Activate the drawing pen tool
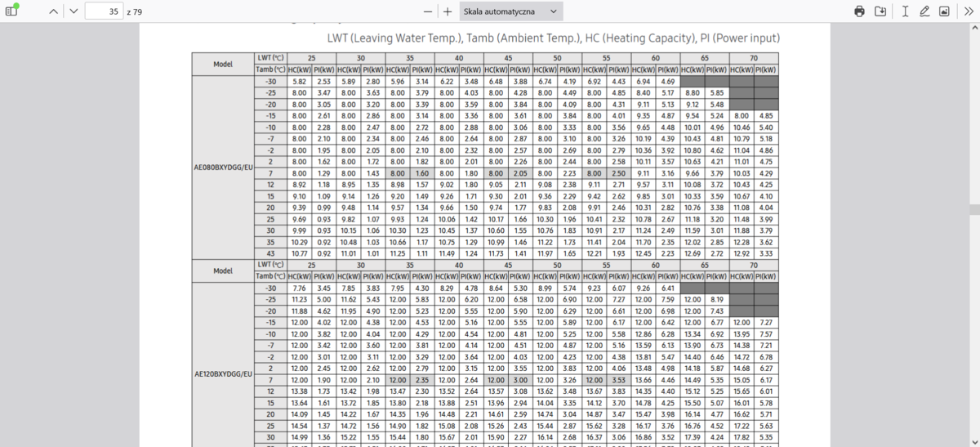Viewport: 980px width, 447px height. [924, 11]
